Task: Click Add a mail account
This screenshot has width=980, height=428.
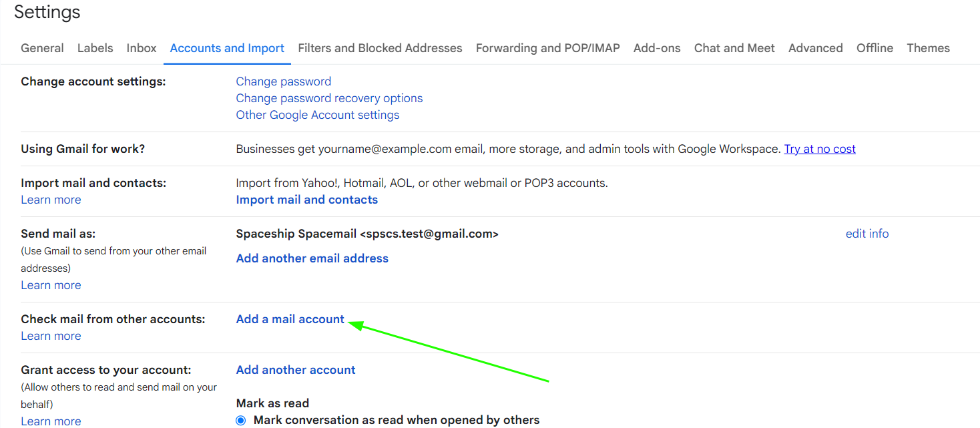Action: pos(290,318)
